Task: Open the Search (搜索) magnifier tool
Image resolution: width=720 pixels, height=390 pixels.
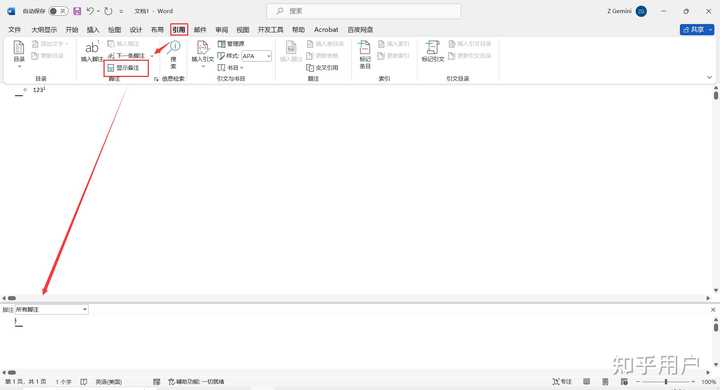Action: coord(174,54)
